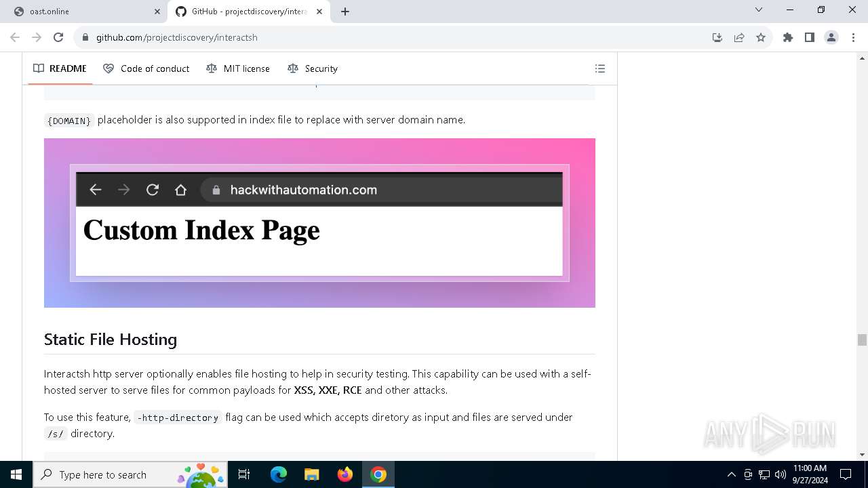Image resolution: width=868 pixels, height=488 pixels.
Task: Open Task View on the taskbar
Action: click(x=244, y=474)
